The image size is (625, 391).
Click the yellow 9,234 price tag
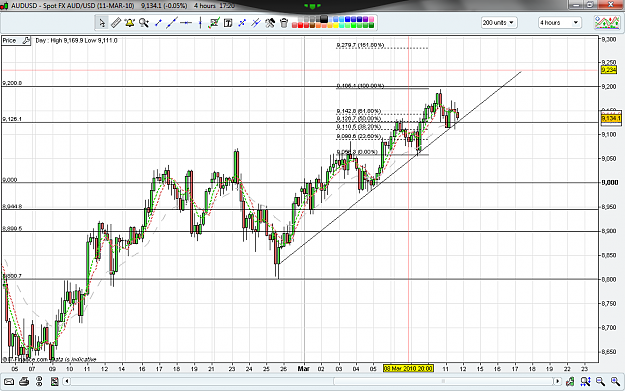point(609,70)
